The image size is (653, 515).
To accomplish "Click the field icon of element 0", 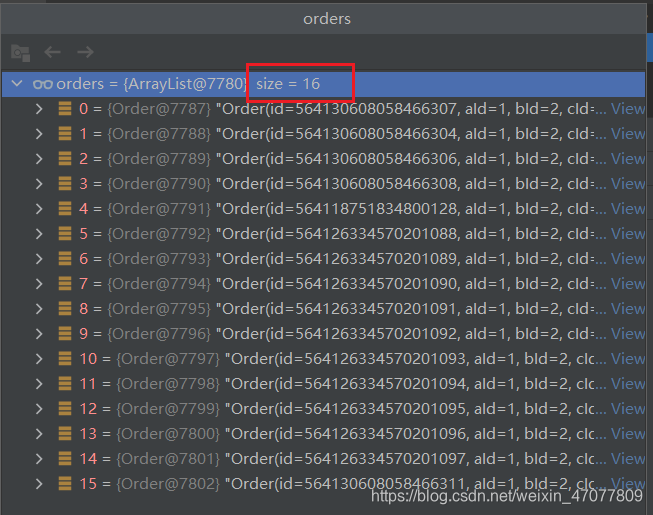I will [x=65, y=109].
